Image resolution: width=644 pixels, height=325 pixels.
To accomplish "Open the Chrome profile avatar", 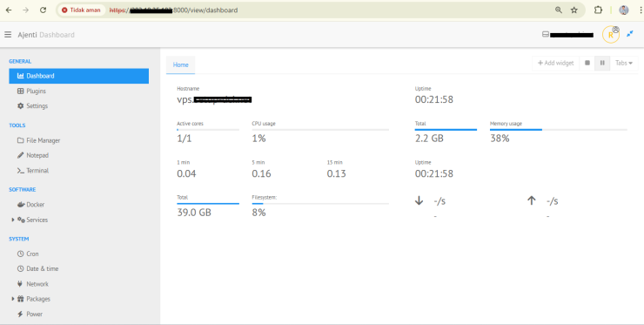I will pos(624,10).
